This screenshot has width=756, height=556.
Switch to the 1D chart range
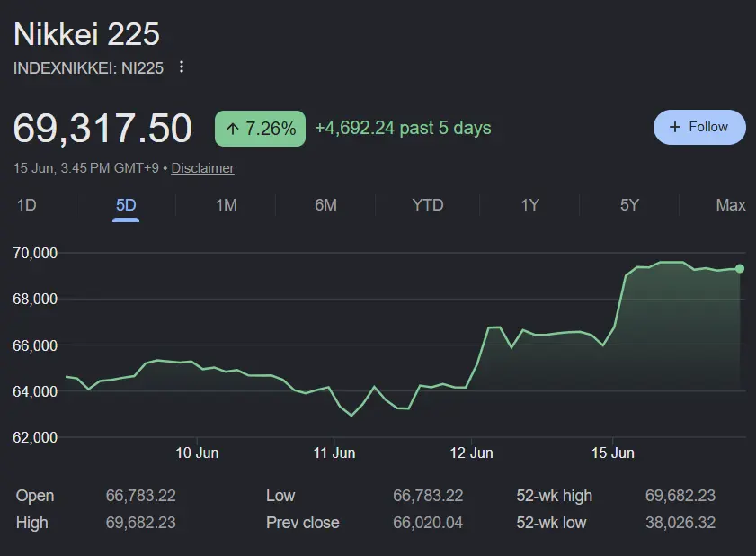tap(26, 205)
